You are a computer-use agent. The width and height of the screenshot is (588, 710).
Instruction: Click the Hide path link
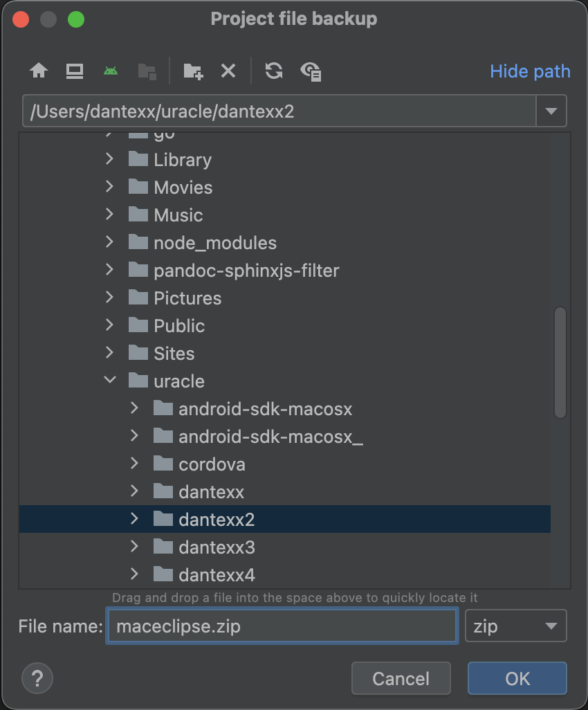[530, 71]
